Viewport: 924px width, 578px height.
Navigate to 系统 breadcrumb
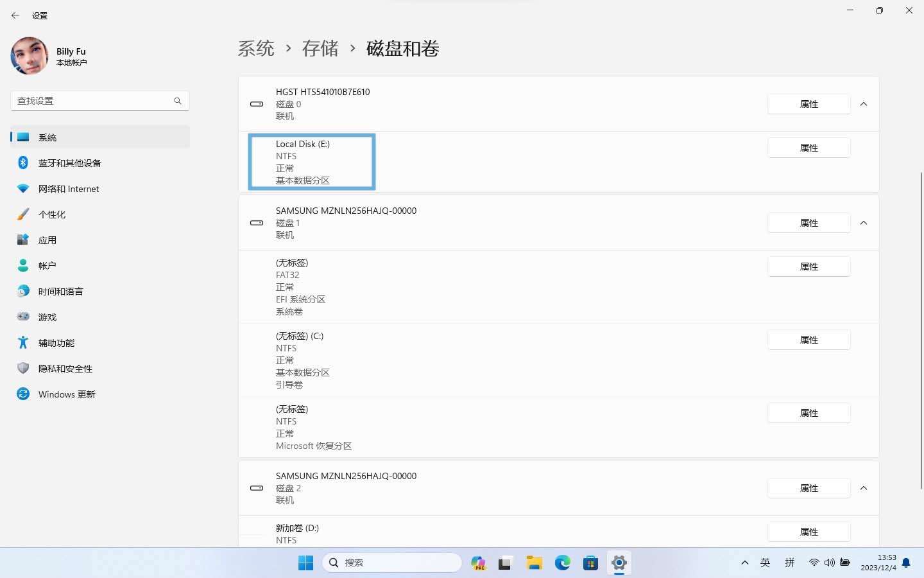(x=256, y=48)
